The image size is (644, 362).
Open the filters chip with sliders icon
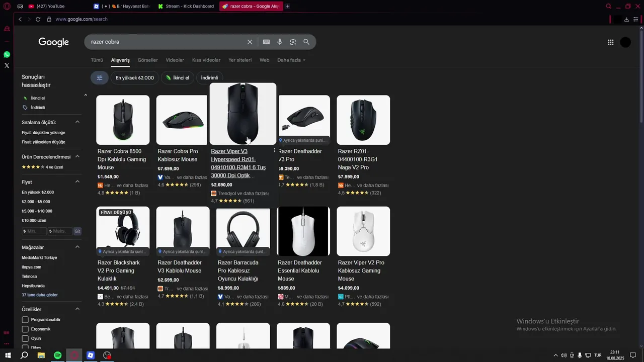pyautogui.click(x=100, y=77)
